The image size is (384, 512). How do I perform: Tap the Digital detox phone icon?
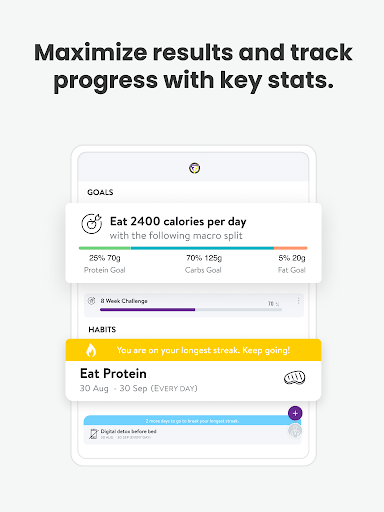tap(94, 434)
